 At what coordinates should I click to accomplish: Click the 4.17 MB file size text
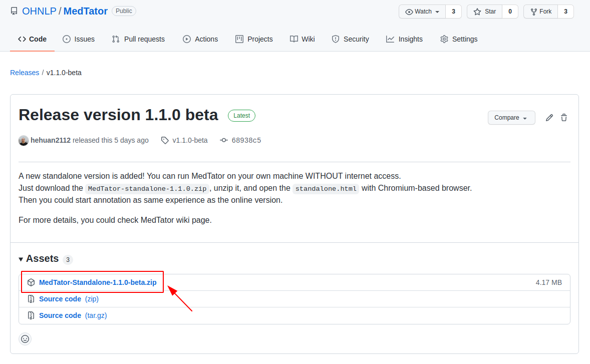click(548, 282)
